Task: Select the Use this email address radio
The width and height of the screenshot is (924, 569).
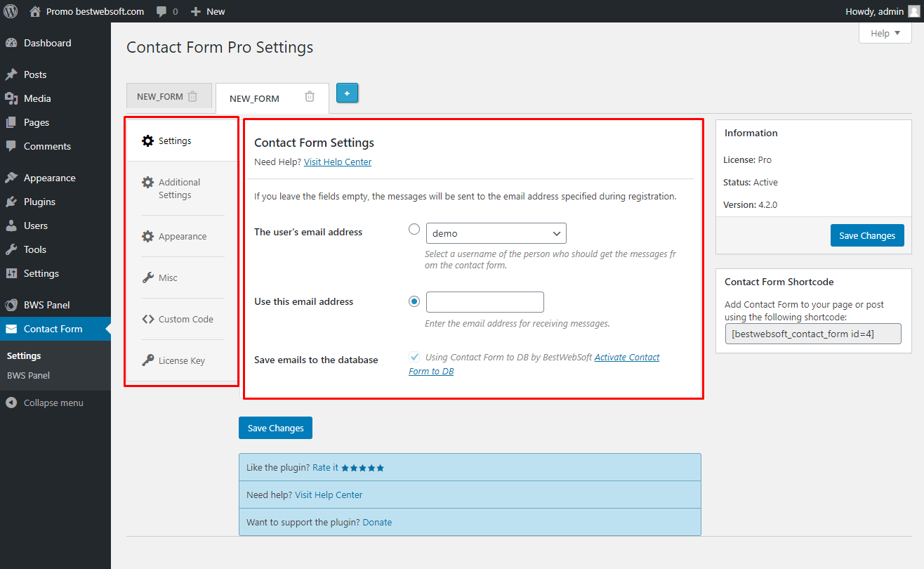Action: (414, 301)
